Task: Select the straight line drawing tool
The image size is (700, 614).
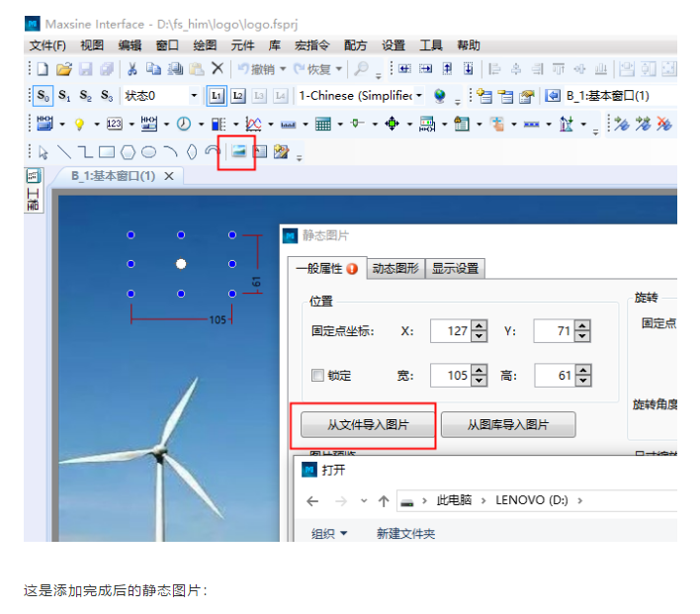Action: pos(63,152)
